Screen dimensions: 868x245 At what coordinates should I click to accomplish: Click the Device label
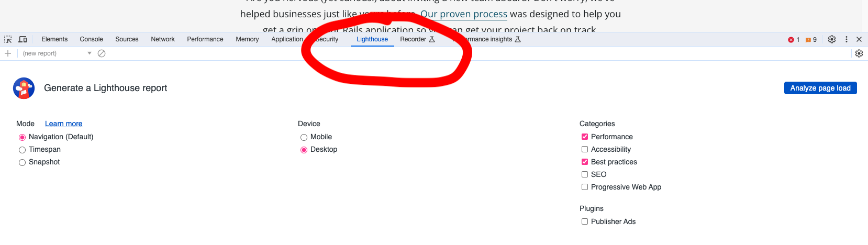tap(309, 124)
